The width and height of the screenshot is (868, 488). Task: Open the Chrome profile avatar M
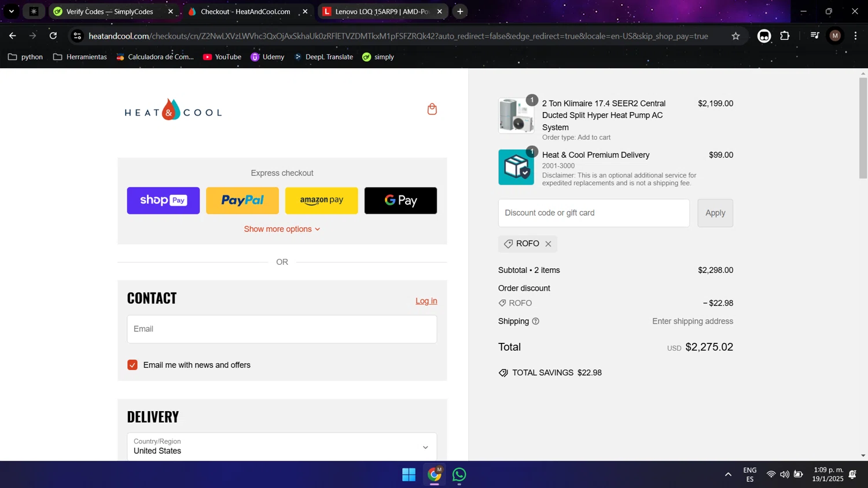835,36
